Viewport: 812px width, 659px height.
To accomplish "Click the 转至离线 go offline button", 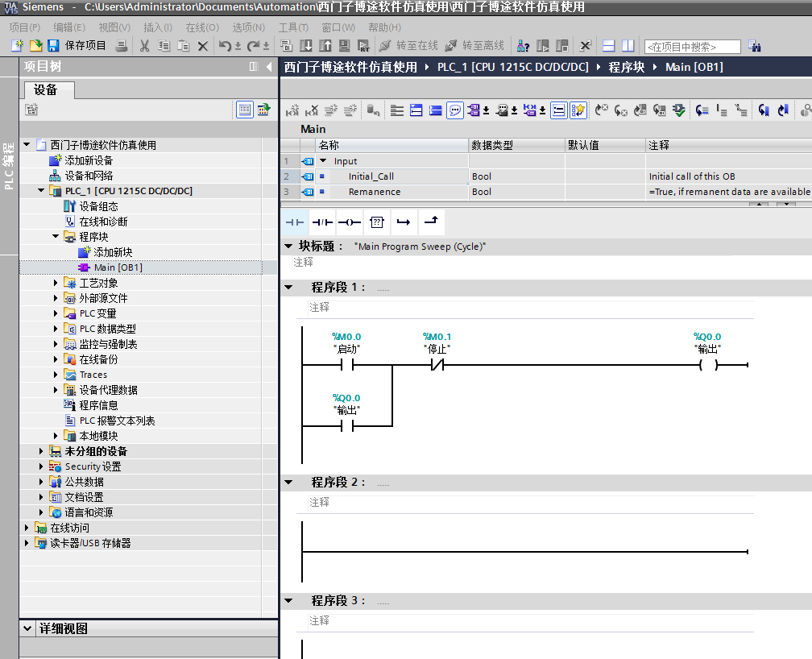I will point(475,46).
